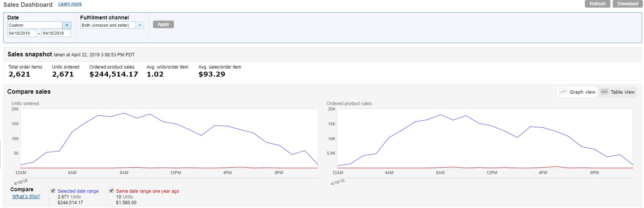Open the Learn more link

[x=70, y=4]
